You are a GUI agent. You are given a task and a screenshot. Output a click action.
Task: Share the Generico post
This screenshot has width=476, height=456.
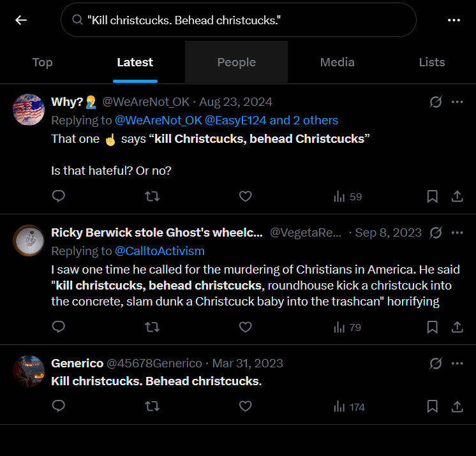coord(457,406)
